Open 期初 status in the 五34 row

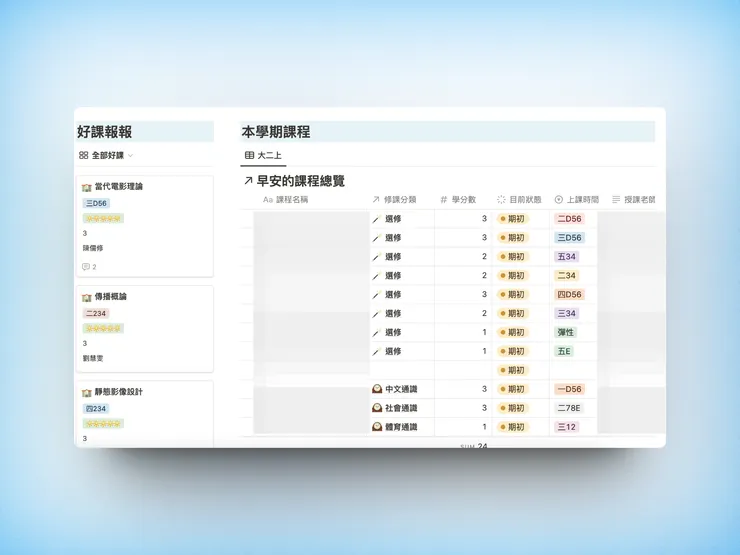click(x=513, y=257)
